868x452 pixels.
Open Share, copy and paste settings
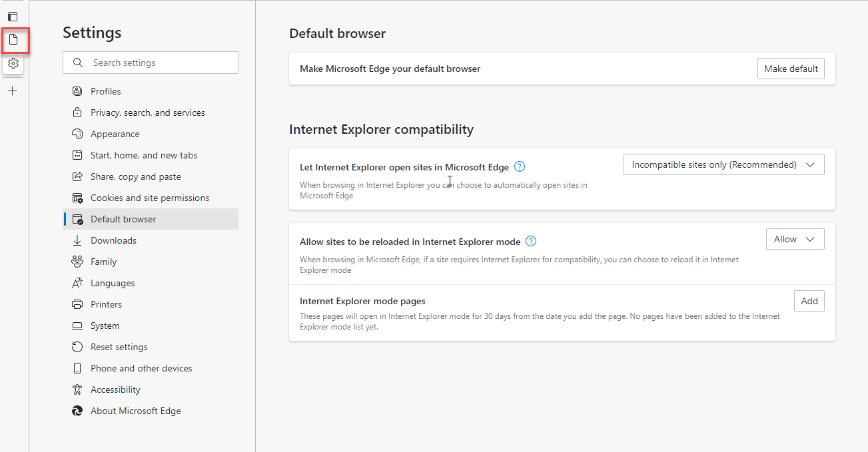(x=151, y=176)
